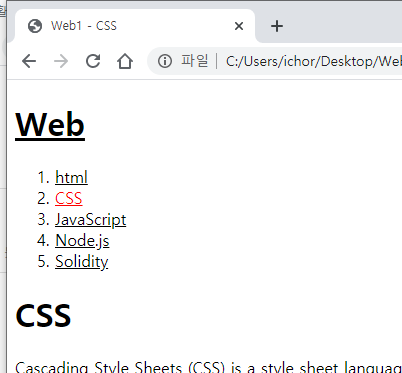Open the html link
Viewport: 402px width, 373px height.
tap(71, 177)
